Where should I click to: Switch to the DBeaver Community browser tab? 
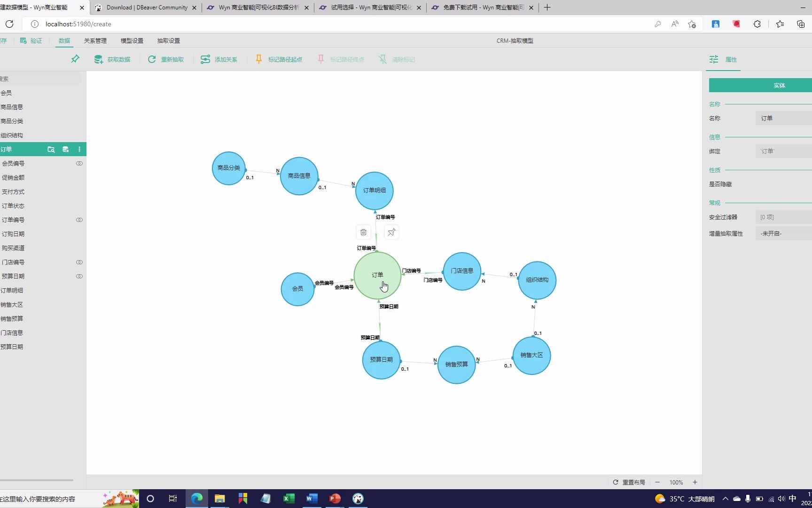(x=147, y=8)
